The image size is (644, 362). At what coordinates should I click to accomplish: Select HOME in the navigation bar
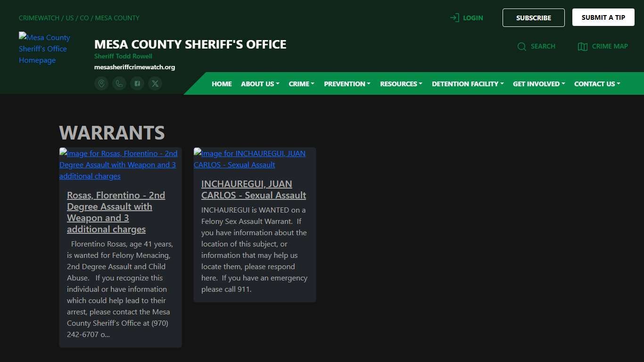[222, 83]
